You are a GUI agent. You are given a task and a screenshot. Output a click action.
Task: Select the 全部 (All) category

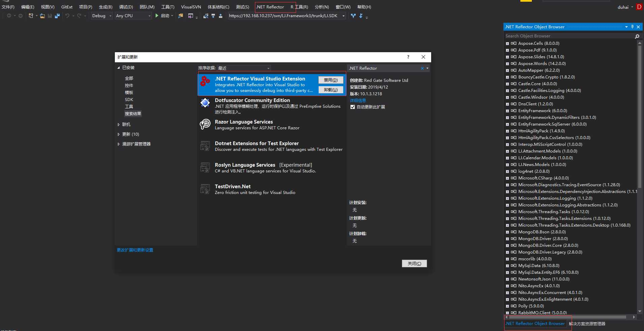(129, 78)
